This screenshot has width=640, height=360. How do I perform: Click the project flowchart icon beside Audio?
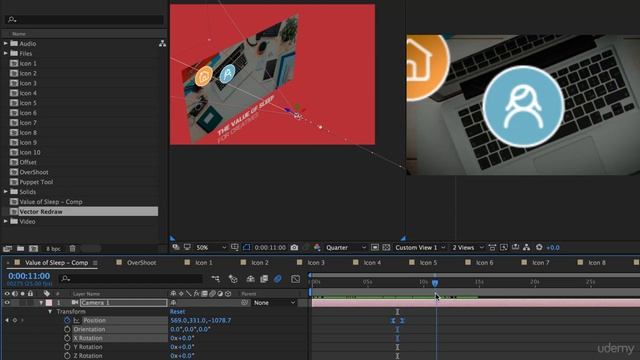click(x=162, y=44)
